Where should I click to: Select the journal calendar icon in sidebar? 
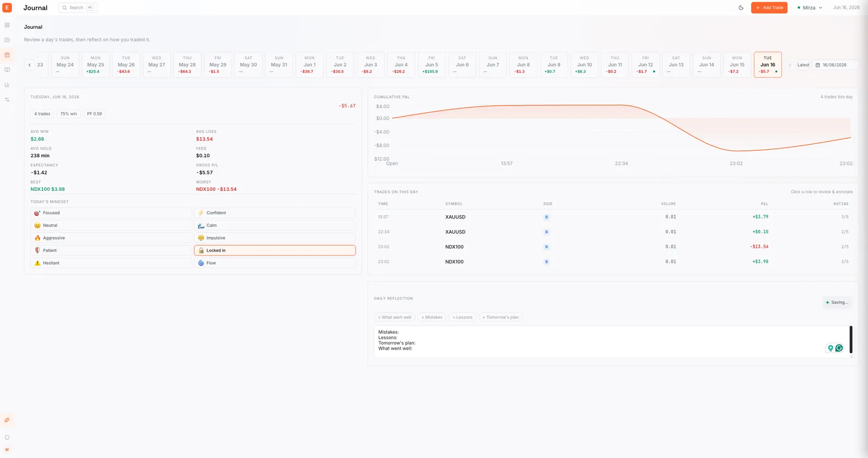point(7,55)
